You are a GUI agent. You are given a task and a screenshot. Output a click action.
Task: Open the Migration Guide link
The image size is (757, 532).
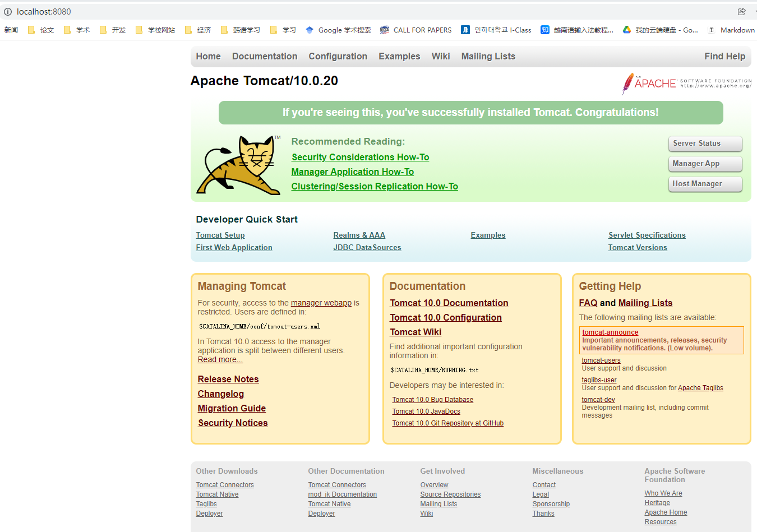(x=232, y=409)
